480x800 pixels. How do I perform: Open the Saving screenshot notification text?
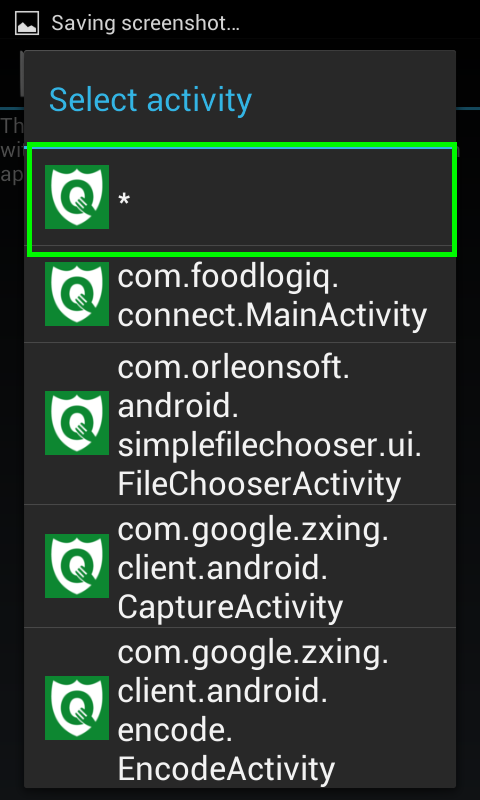pyautogui.click(x=145, y=23)
